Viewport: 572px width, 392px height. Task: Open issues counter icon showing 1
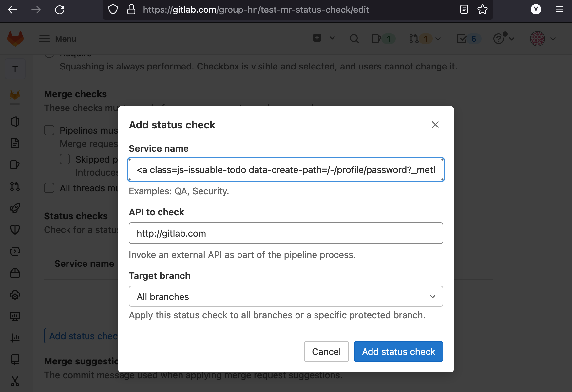pos(384,39)
